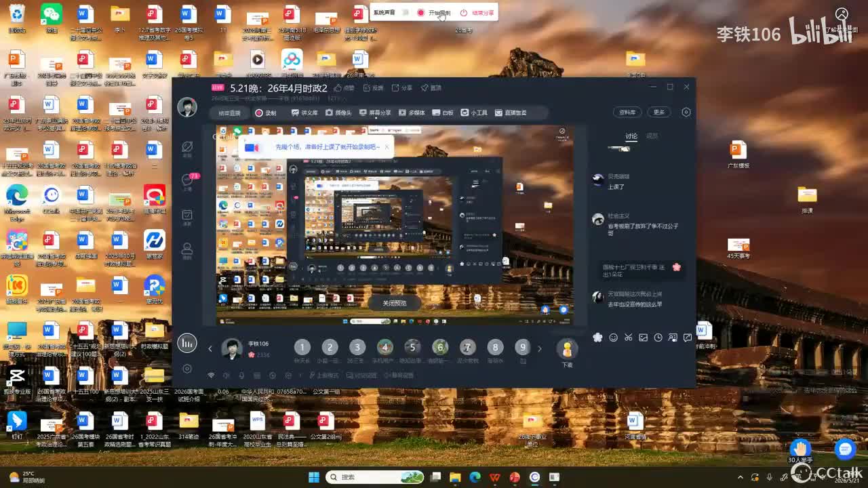This screenshot has height=488, width=868.
Task: Open Microsoft Edge desktop shortcut
Action: pyautogui.click(x=16, y=200)
